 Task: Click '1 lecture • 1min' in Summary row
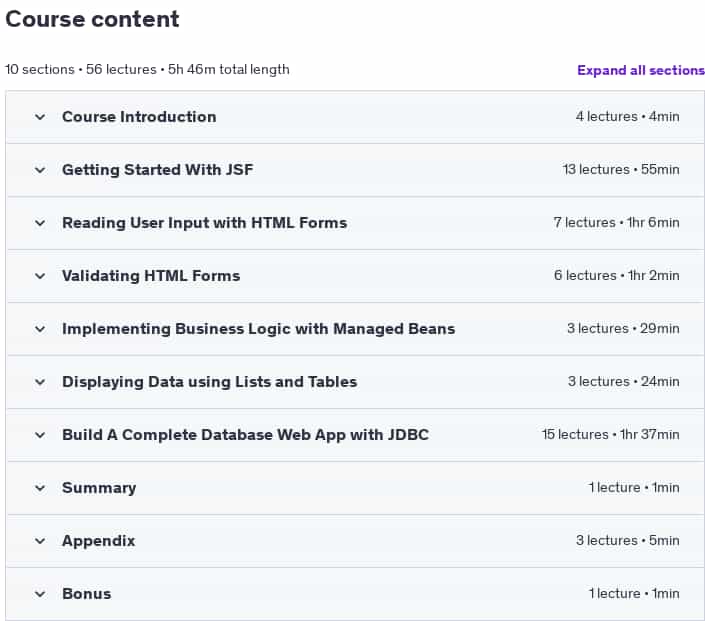(x=634, y=487)
